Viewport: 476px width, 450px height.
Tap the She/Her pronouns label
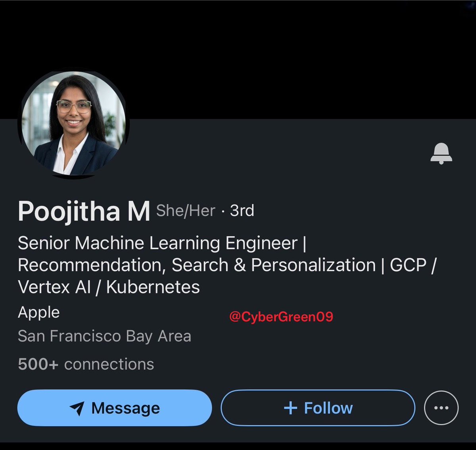point(186,211)
